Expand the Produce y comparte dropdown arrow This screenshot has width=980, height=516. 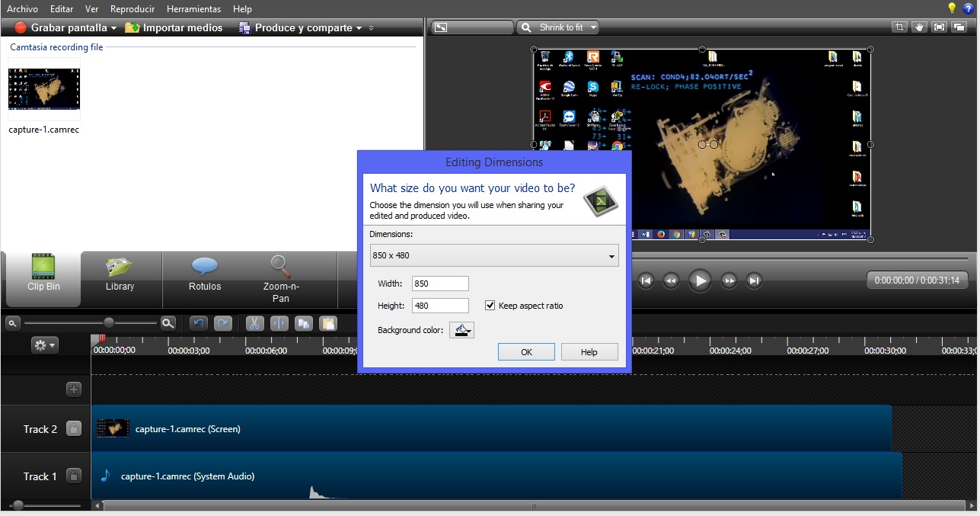359,28
